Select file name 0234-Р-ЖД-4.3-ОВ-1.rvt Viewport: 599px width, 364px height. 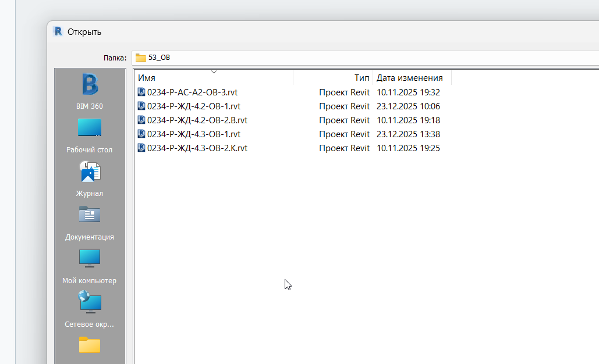[194, 134]
